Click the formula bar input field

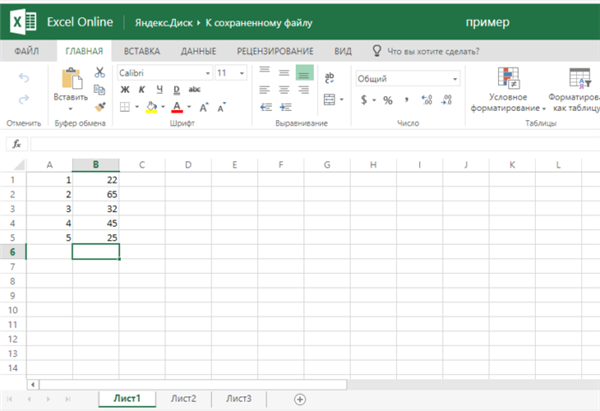pos(315,144)
